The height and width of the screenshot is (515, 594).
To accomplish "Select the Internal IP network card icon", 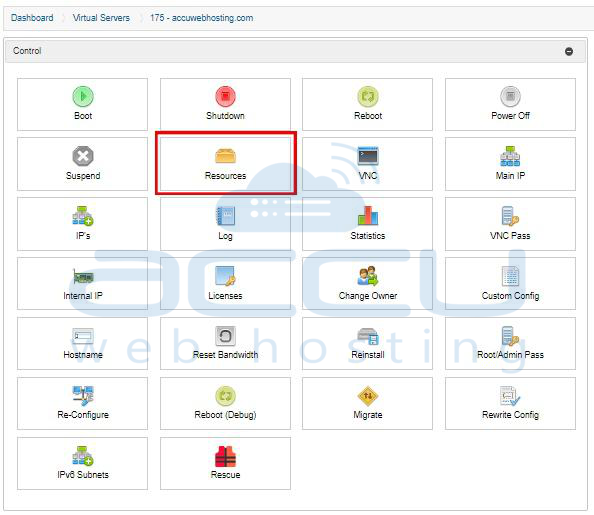I will tap(83, 276).
